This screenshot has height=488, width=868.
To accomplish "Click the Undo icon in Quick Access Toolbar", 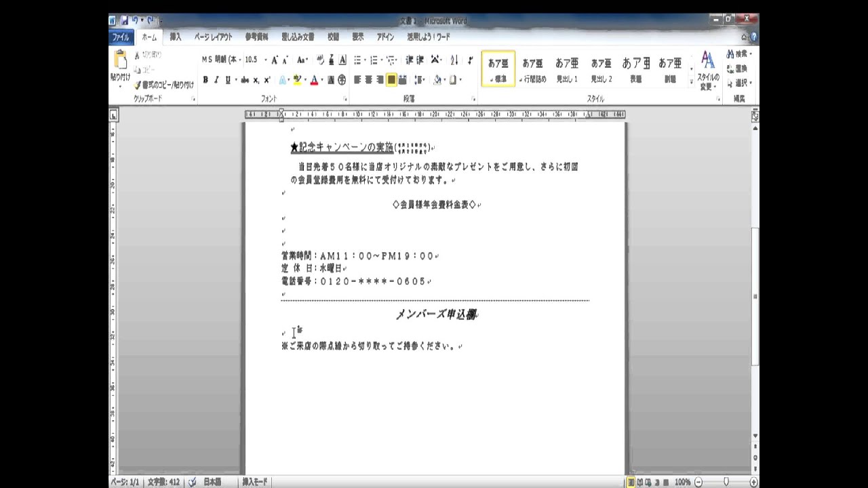I will [x=136, y=21].
